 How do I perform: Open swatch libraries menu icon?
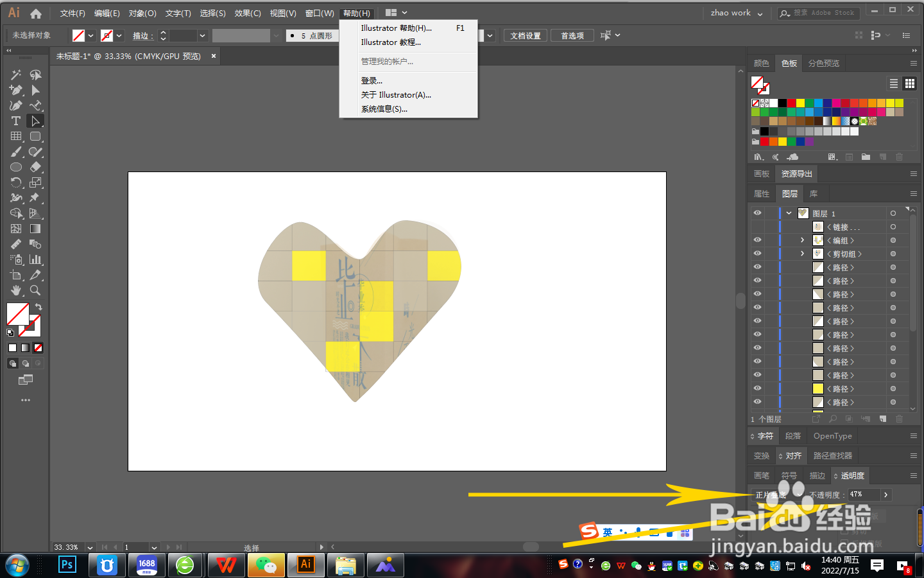click(x=759, y=157)
